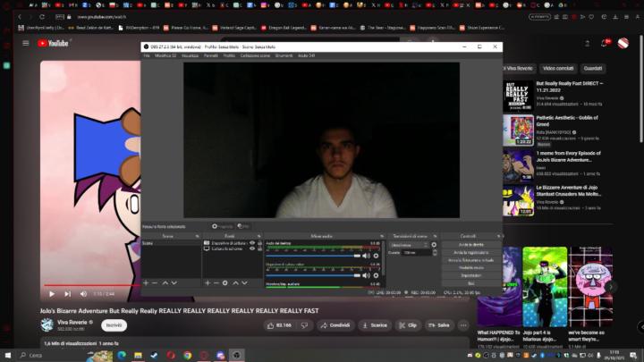Viewport: 644px width, 362px height.
Task: Mute video capture device audio with the speaker icon
Action: pos(366,275)
